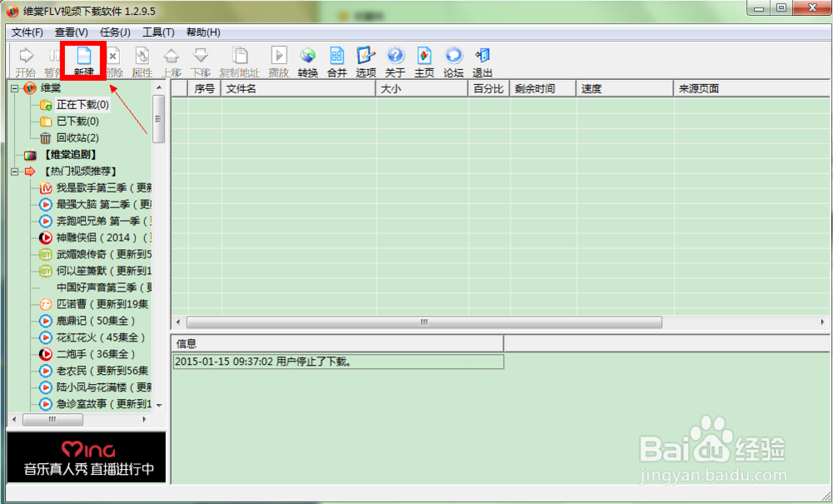This screenshot has width=833, height=504.
Task: Select 匹诺曹 entry in the tree
Action: pos(102,304)
